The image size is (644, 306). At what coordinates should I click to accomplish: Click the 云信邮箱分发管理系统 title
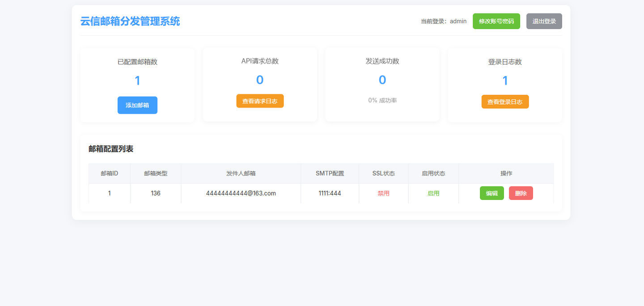pos(130,21)
